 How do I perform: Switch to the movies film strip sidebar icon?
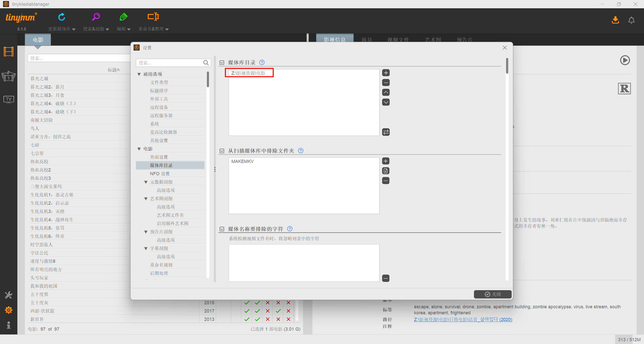pos(9,52)
